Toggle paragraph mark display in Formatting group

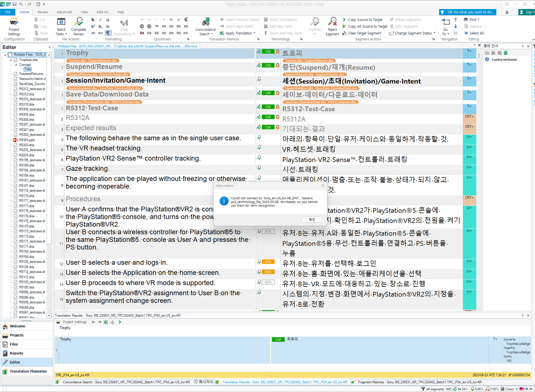(x=108, y=33)
